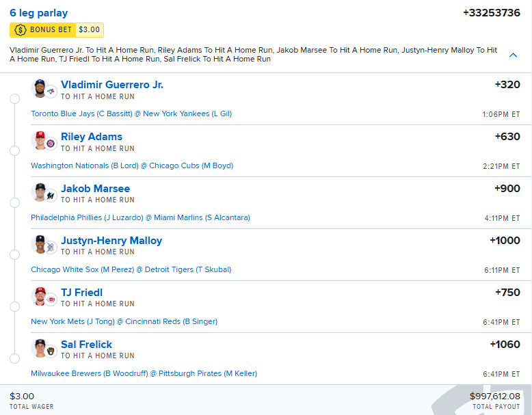Click the +900 odds for Jakob Marsee

(x=507, y=188)
